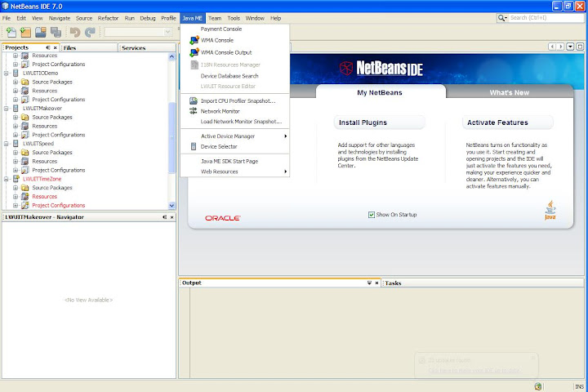Close the Projects panel tab
This screenshot has height=392, width=588.
pyautogui.click(x=56, y=47)
